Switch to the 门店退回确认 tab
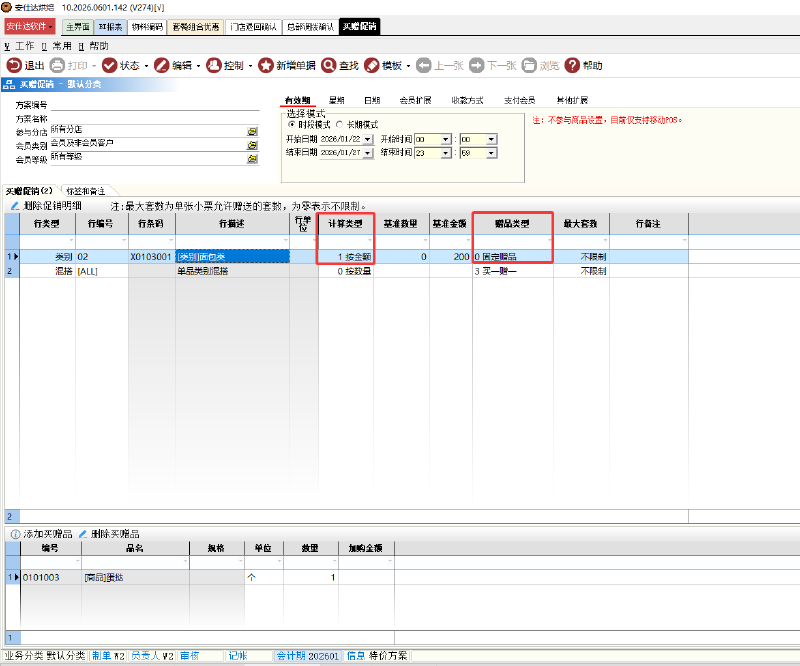Viewport: 800px width, 666px height. click(x=253, y=27)
